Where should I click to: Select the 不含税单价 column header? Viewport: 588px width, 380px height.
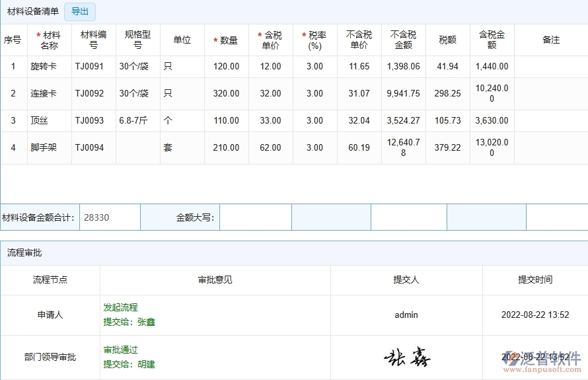359,40
